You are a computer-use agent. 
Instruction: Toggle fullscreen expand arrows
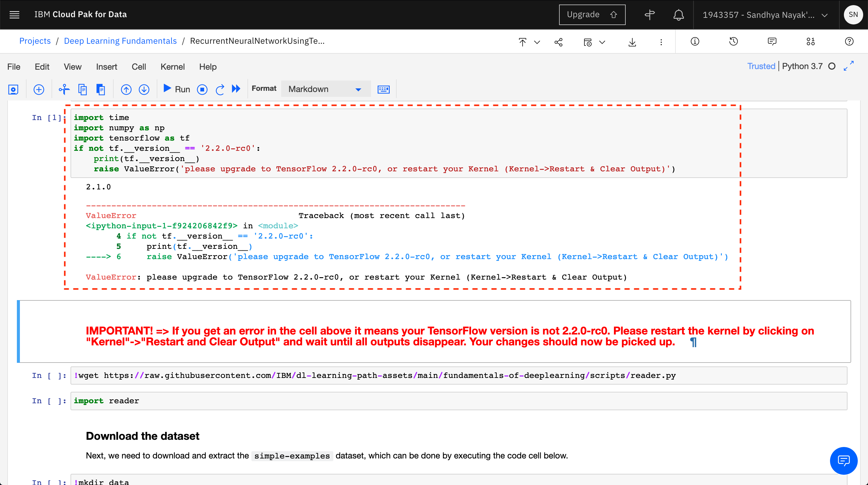click(848, 66)
